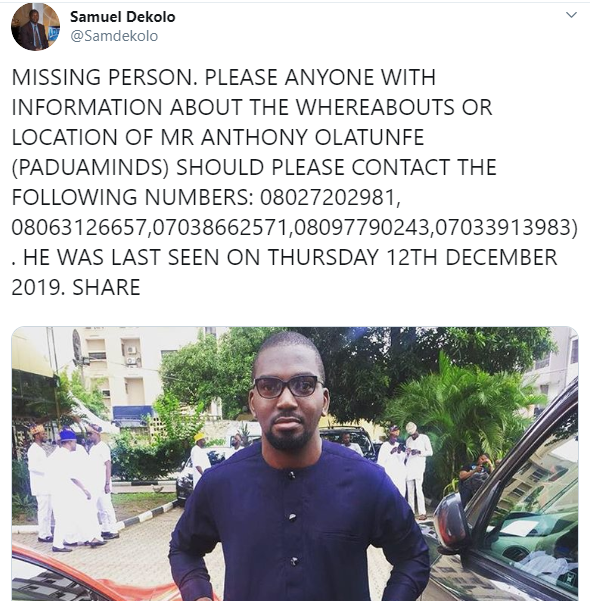Click the (PADUAMINDS) text
590x601 pixels.
click(90, 167)
